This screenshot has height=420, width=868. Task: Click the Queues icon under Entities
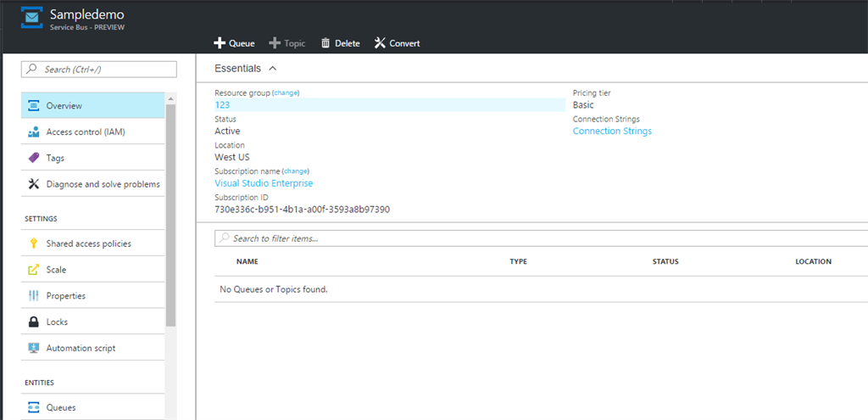pos(34,408)
